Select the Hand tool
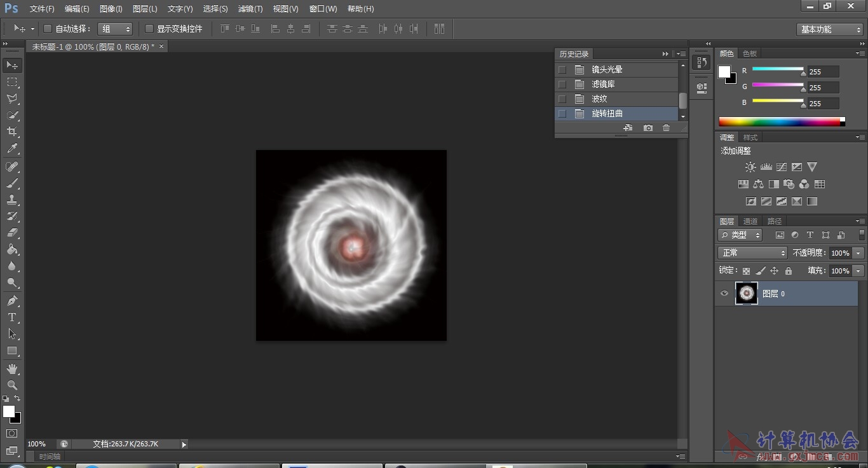This screenshot has height=468, width=868. click(12, 368)
